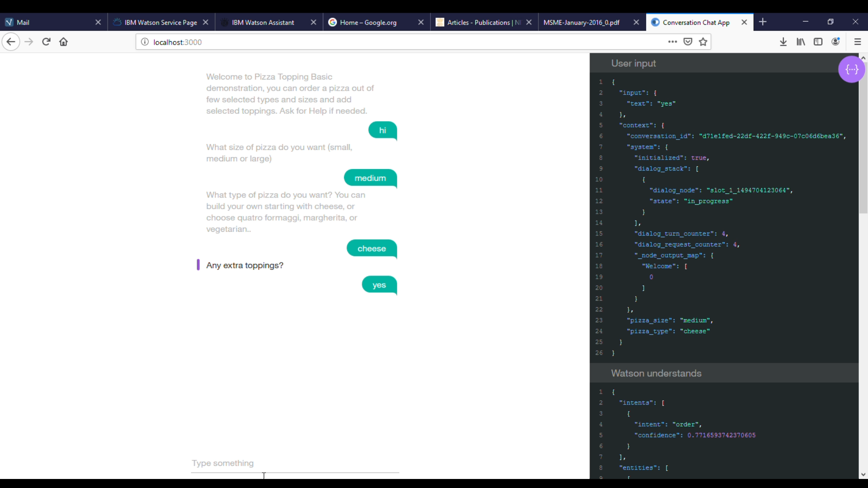Switch to the IBM Watson Assistant tab

click(263, 23)
